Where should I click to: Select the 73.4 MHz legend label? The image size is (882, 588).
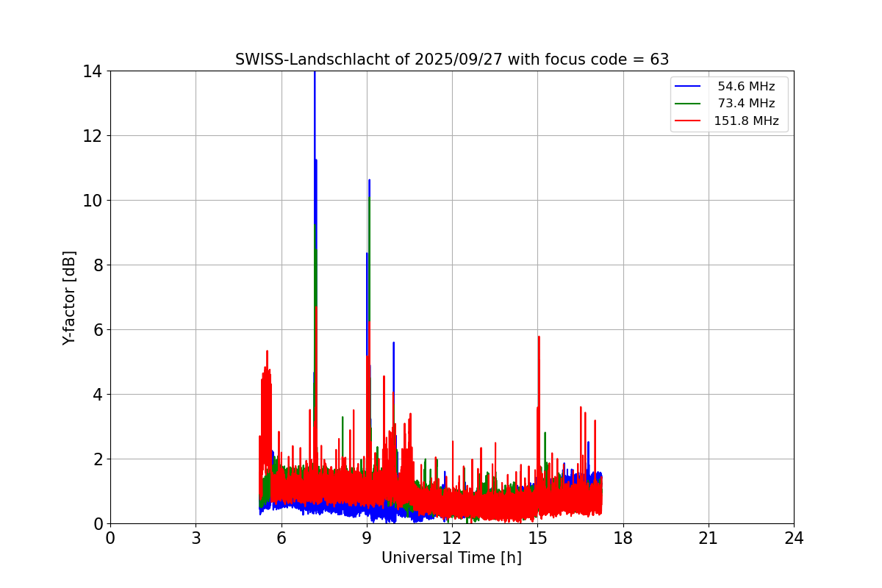pyautogui.click(x=746, y=104)
